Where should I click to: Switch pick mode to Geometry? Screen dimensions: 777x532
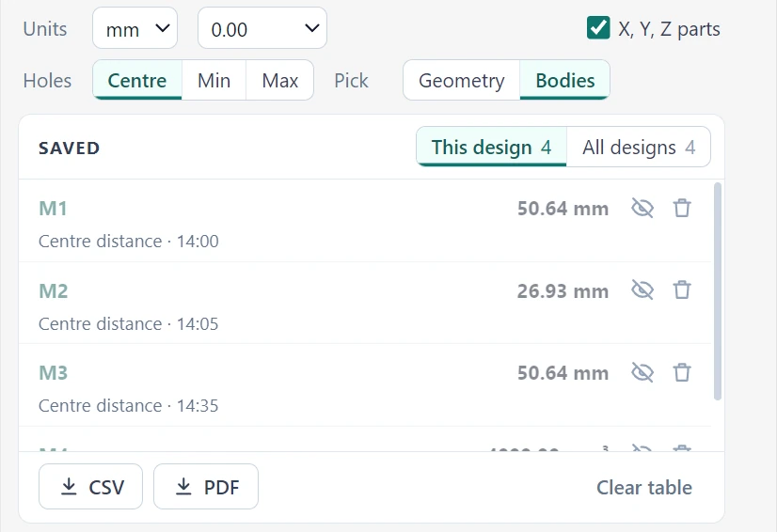coord(461,80)
